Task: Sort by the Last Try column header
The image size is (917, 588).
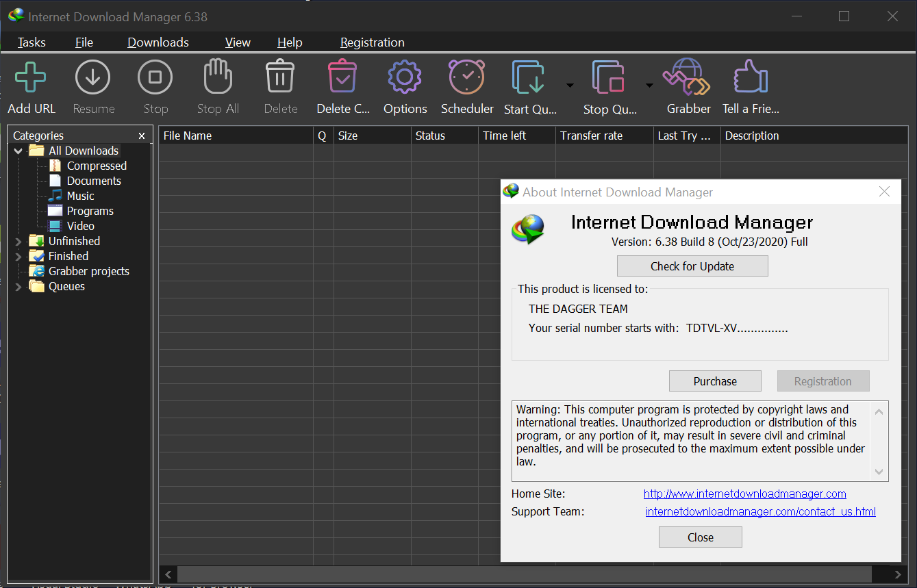Action: coord(687,136)
